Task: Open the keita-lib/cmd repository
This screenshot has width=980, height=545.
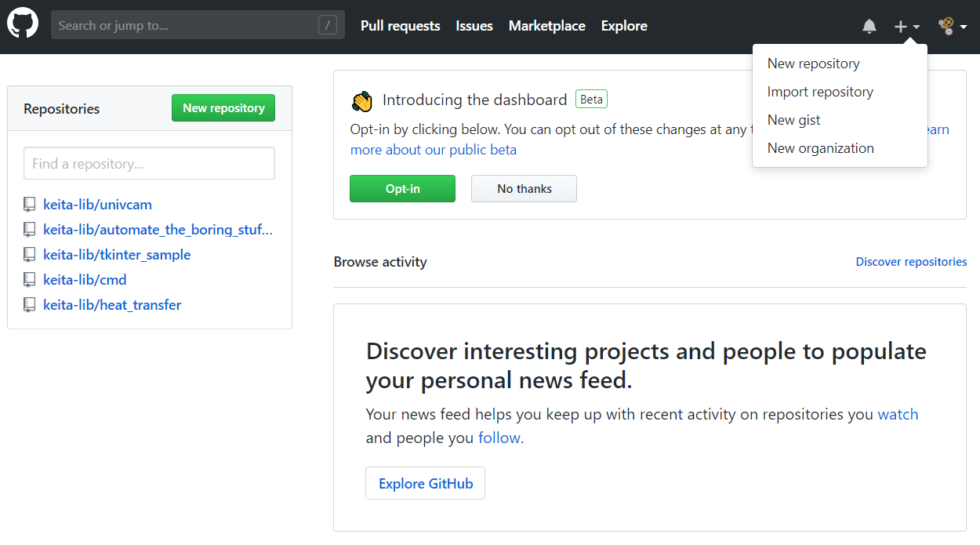Action: pyautogui.click(x=85, y=280)
